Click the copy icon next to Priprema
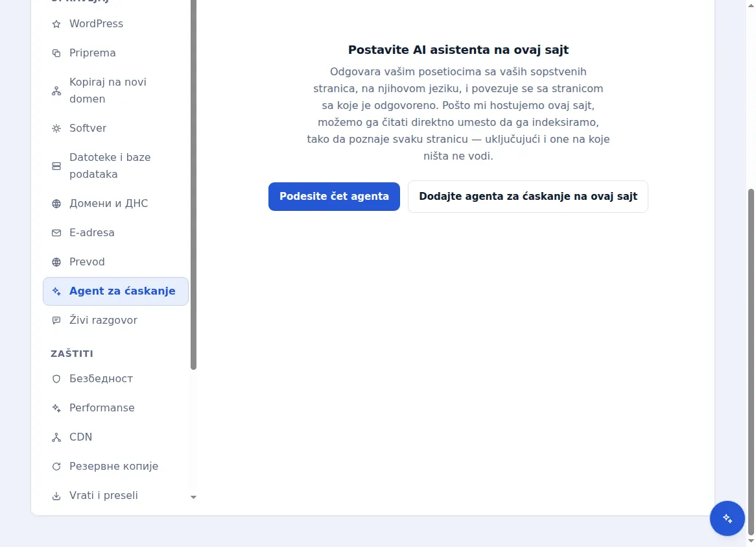This screenshot has width=756, height=547. tap(56, 53)
